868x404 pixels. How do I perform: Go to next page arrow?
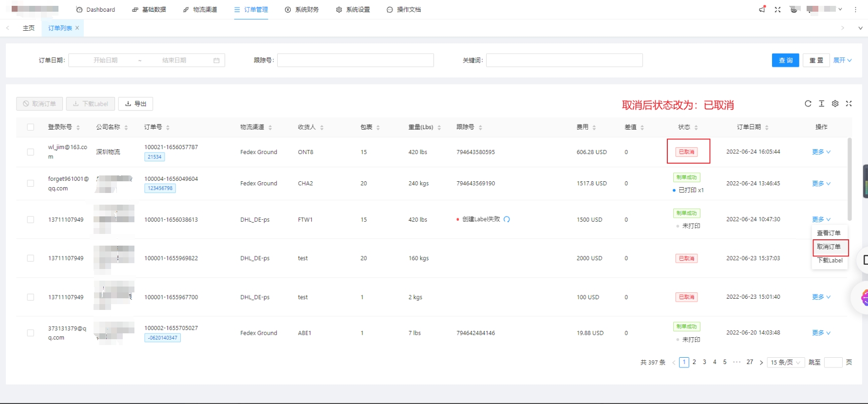[x=761, y=363]
